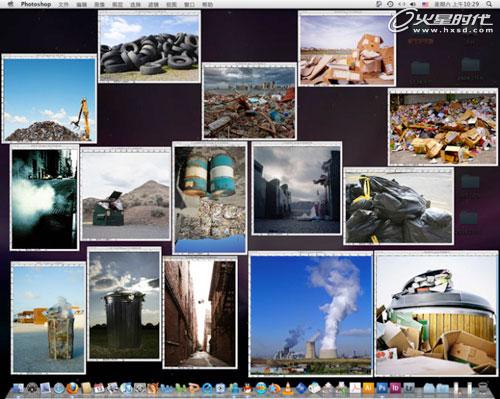
Task: Launch Lightroom Lr from the dock
Action: (x=409, y=388)
